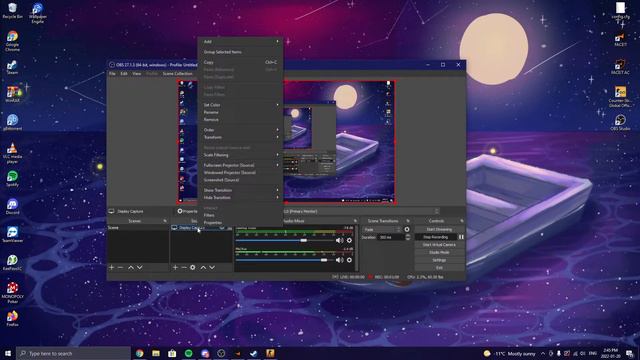Open Google Chrome from the taskbar
The width and height of the screenshot is (640, 360).
coord(140,353)
